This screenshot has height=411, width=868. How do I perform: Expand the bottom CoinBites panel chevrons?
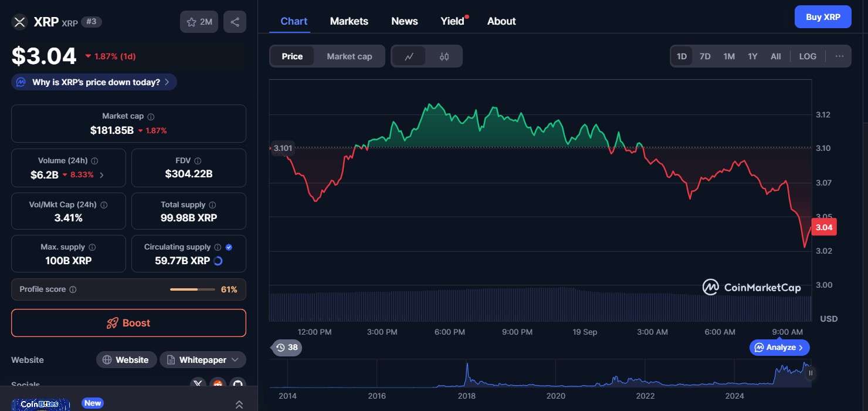pos(239,404)
